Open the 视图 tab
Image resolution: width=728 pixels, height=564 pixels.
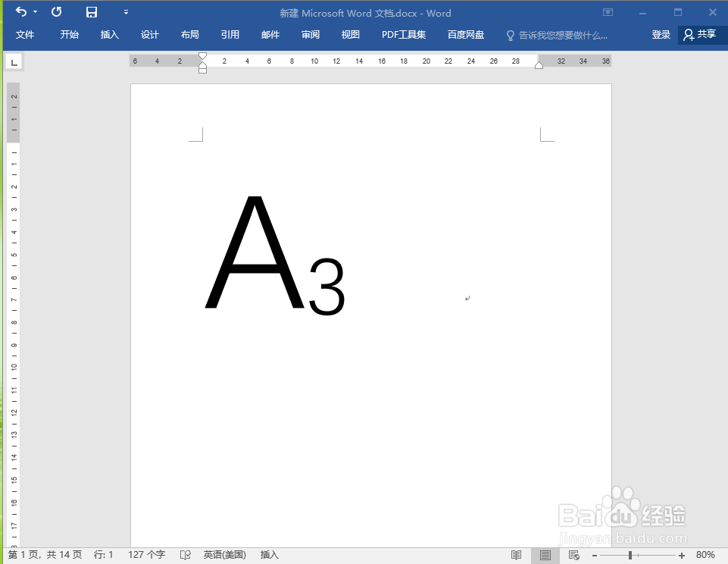coord(351,35)
